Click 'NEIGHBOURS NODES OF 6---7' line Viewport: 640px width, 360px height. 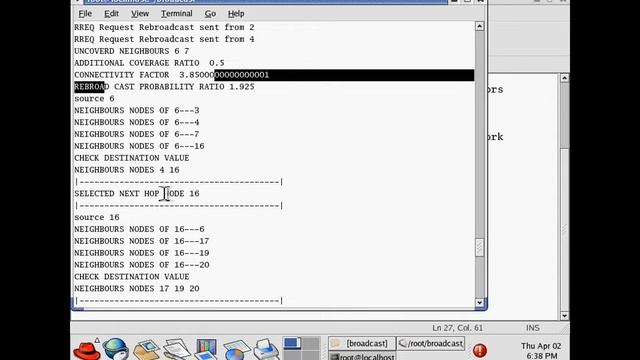[x=137, y=134]
